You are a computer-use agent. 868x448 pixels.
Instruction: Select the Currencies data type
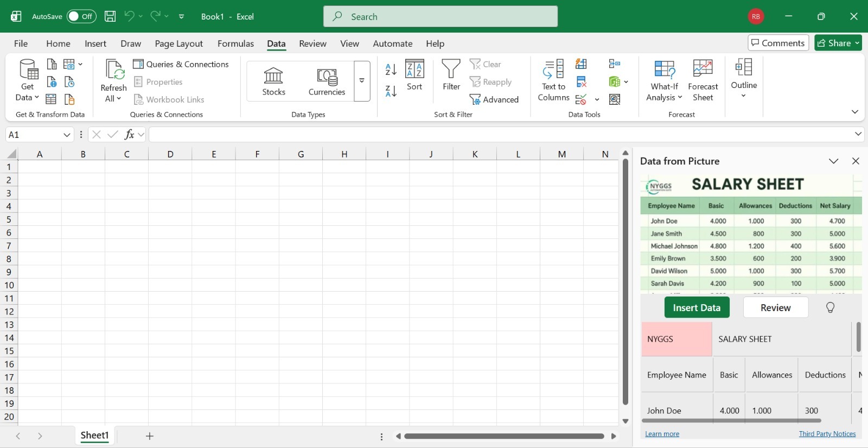327,81
